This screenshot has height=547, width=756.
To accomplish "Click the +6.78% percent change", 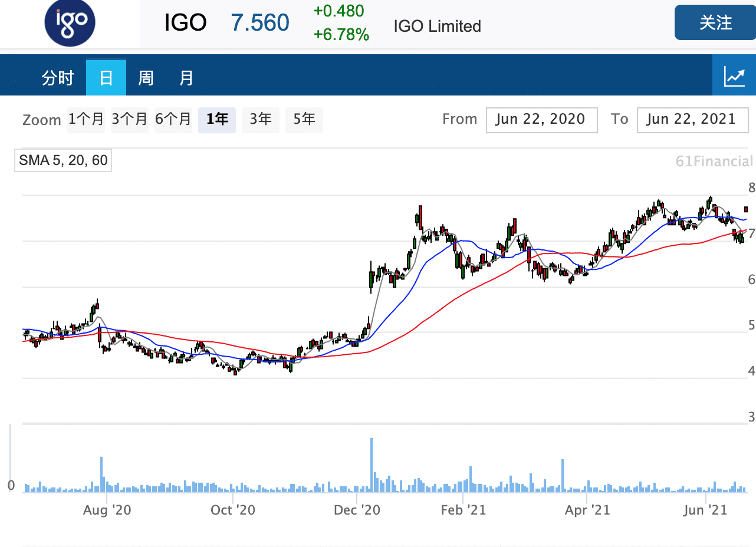I will [x=341, y=35].
